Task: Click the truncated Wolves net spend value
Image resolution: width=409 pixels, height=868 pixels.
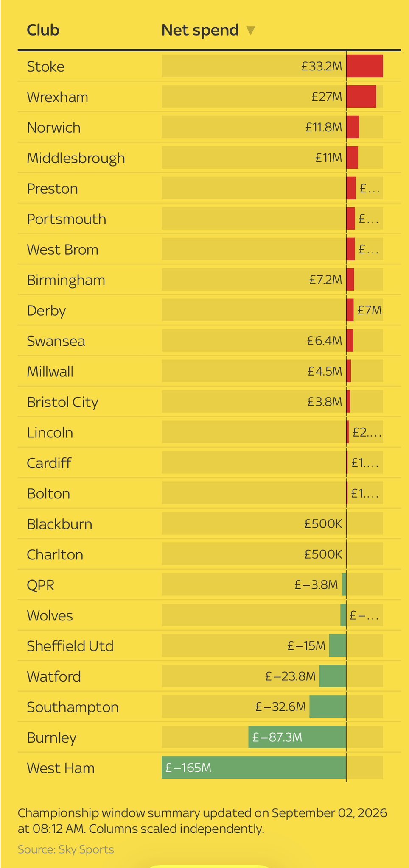Action: (x=364, y=615)
